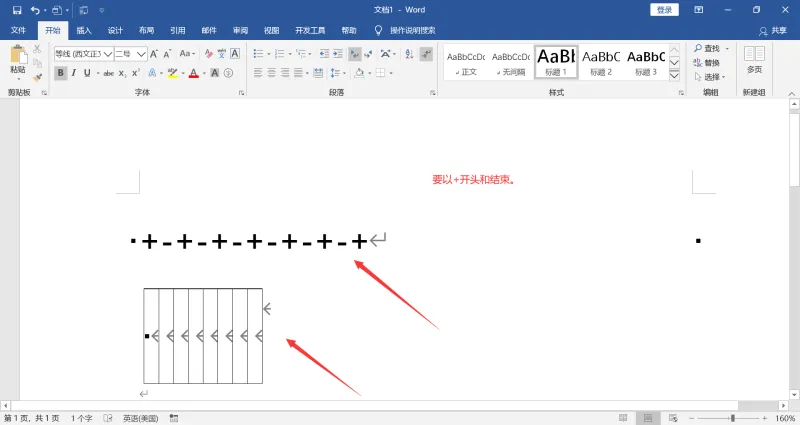
Task: Click the Format Painter brush icon
Action: 37,78
